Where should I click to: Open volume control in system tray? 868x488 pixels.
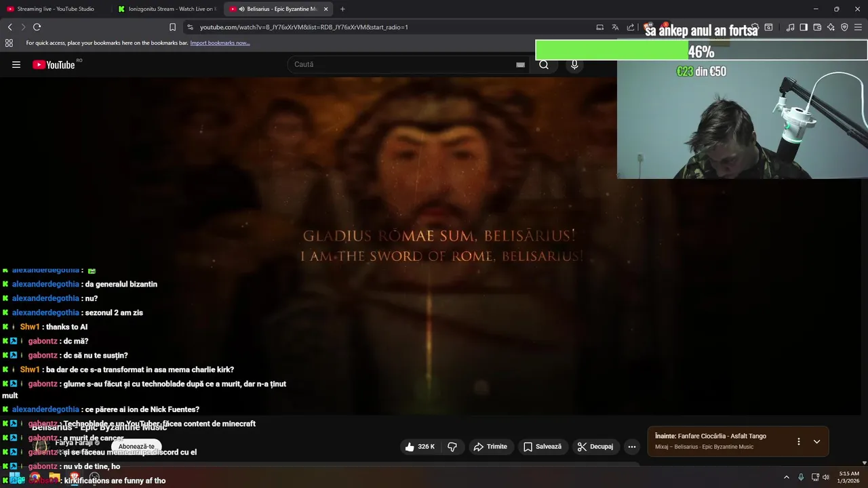click(825, 477)
